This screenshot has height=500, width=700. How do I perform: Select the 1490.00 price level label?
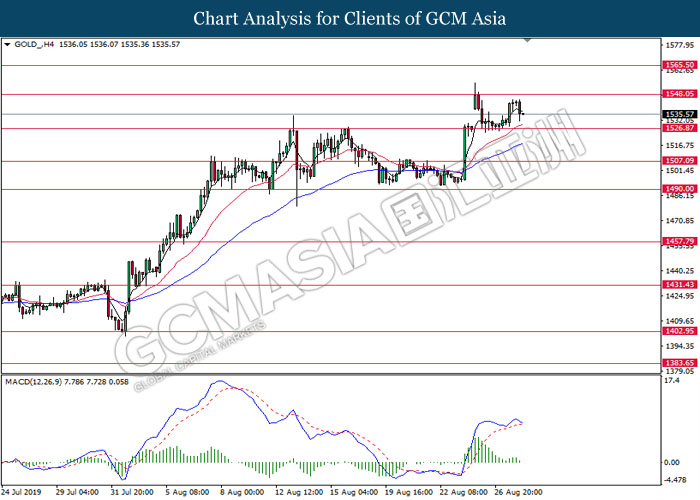click(x=679, y=189)
